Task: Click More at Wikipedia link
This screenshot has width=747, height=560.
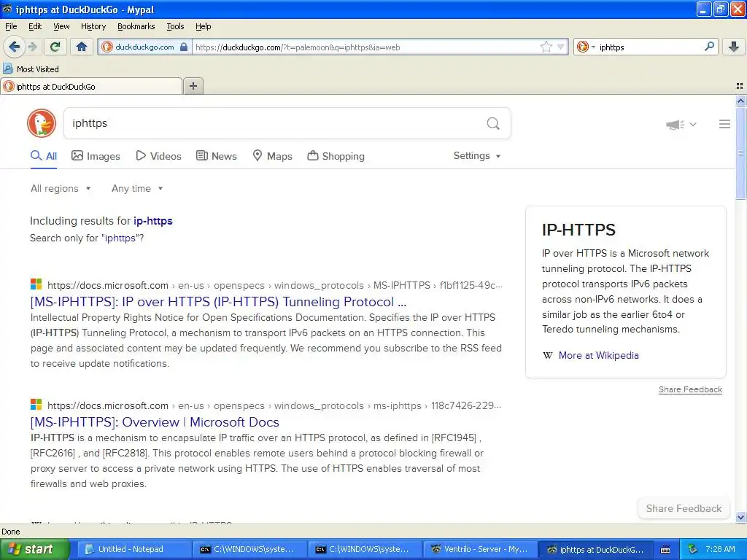Action: point(598,355)
